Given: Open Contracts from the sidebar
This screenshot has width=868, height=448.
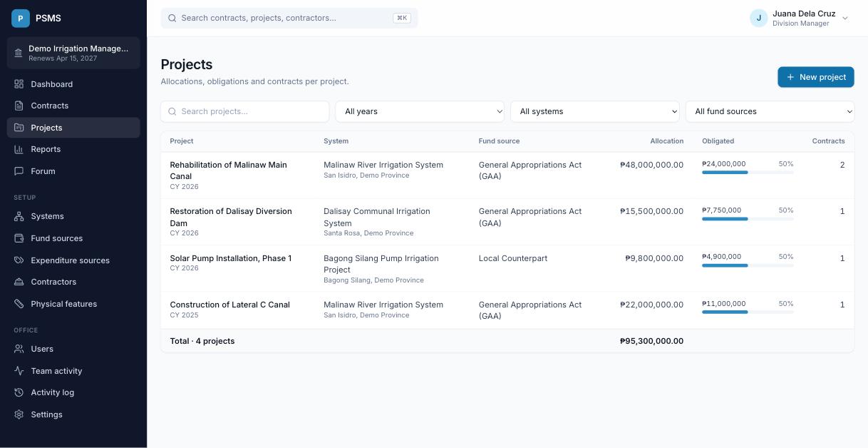Looking at the screenshot, I should [x=73, y=106].
